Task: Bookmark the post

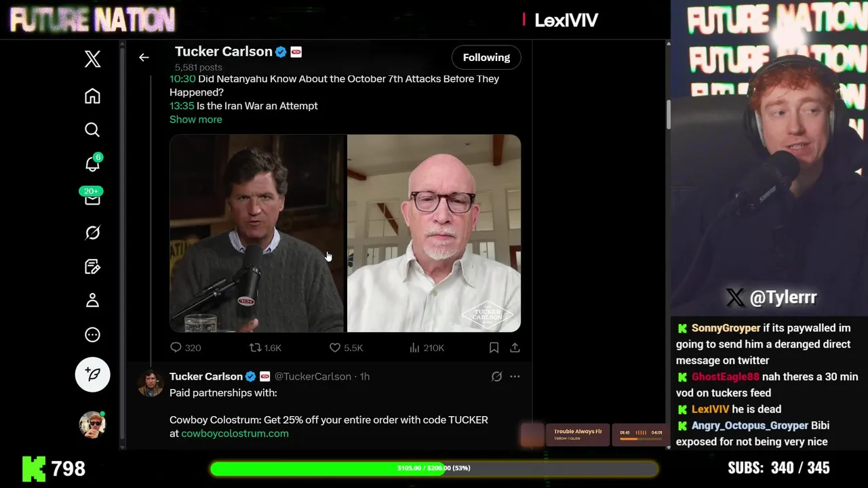Action: coord(494,348)
